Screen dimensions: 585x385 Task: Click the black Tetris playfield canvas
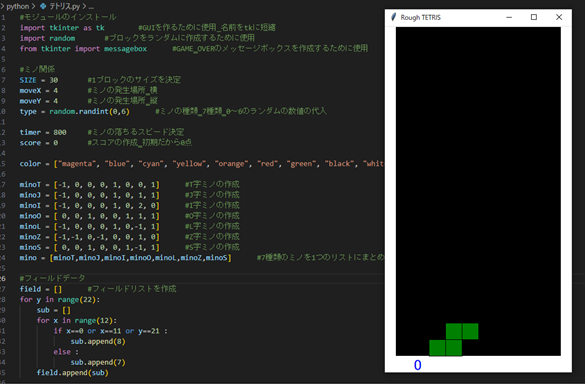click(x=478, y=191)
